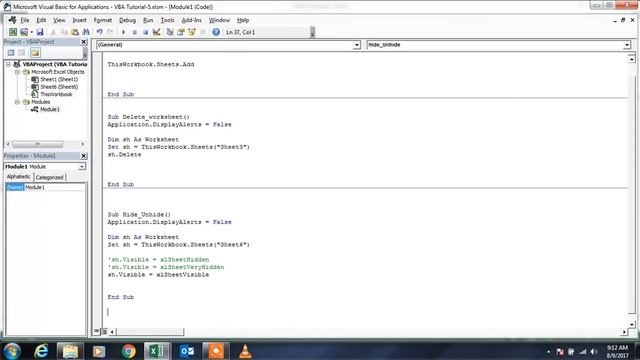This screenshot has height=360, width=640.
Task: Click the Cut scissors icon
Action: click(x=53, y=32)
